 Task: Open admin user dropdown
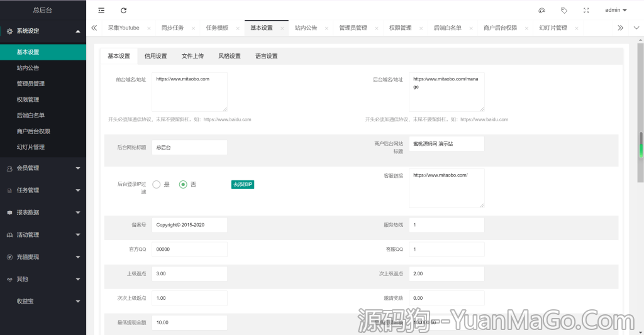click(616, 10)
